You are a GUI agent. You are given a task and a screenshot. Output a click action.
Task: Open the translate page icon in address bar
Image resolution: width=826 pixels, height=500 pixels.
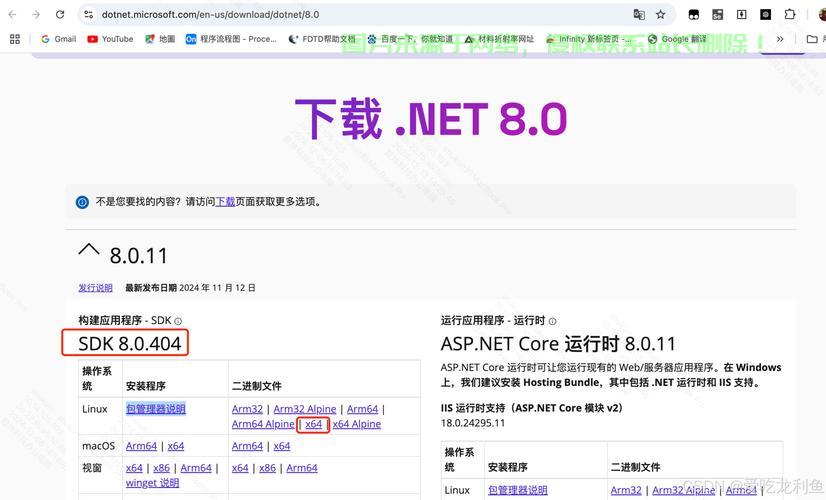coord(639,15)
